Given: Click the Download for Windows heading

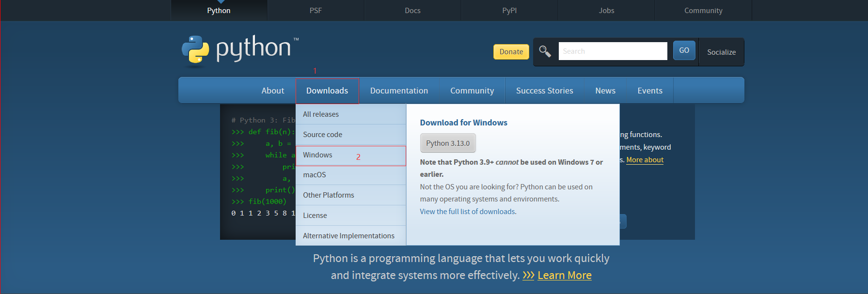Looking at the screenshot, I should (x=463, y=123).
